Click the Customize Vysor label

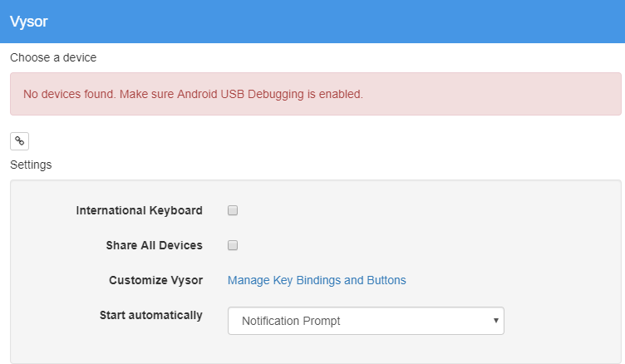156,280
